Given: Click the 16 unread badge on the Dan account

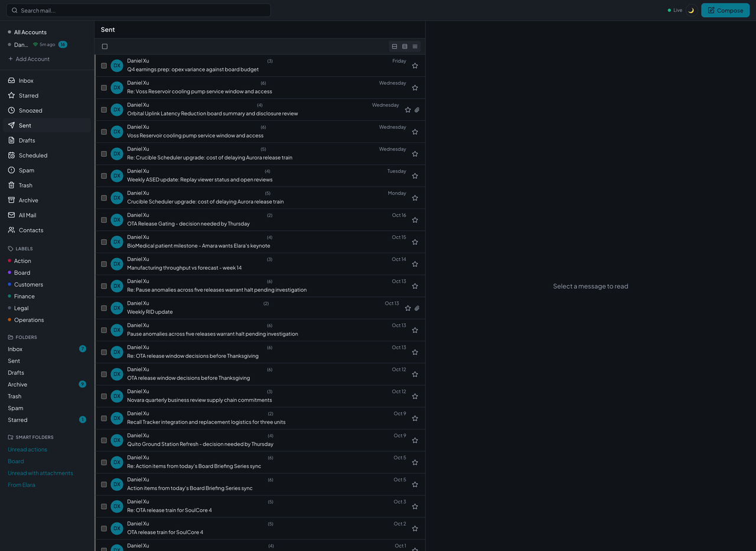Looking at the screenshot, I should [x=63, y=44].
